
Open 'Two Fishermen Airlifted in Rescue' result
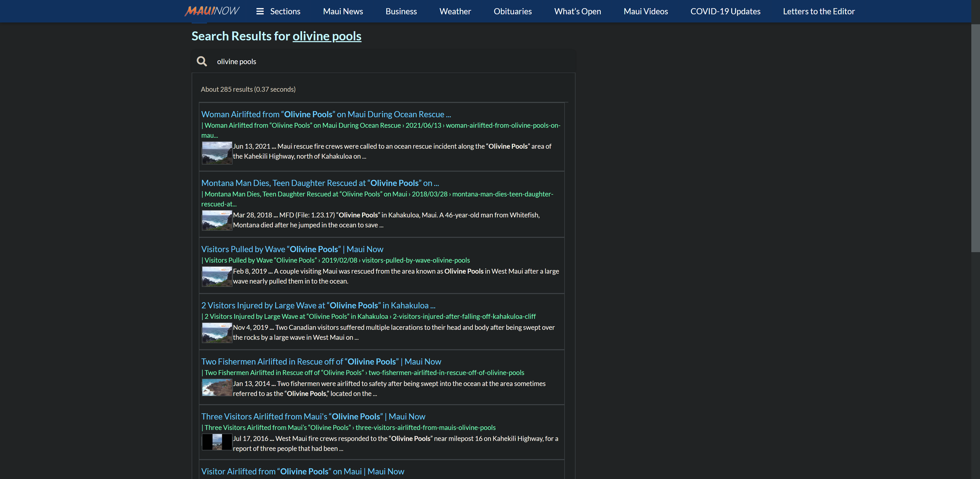[321, 362]
